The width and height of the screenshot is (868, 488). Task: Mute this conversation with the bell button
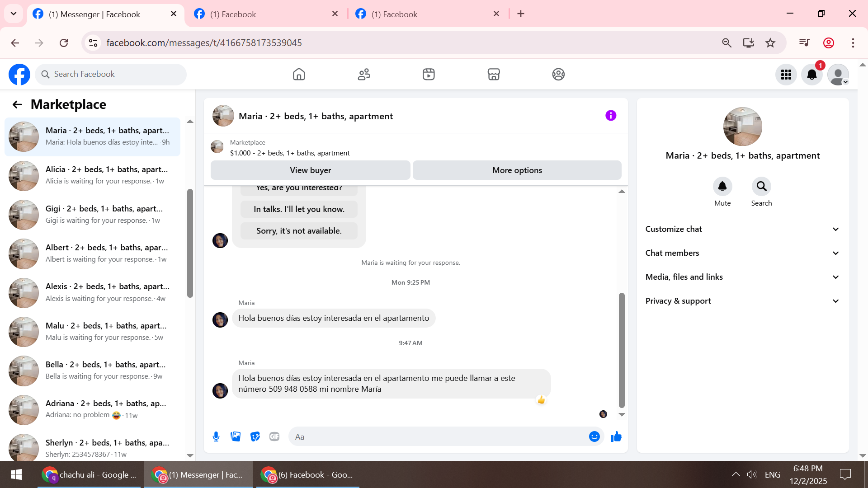pyautogui.click(x=722, y=186)
